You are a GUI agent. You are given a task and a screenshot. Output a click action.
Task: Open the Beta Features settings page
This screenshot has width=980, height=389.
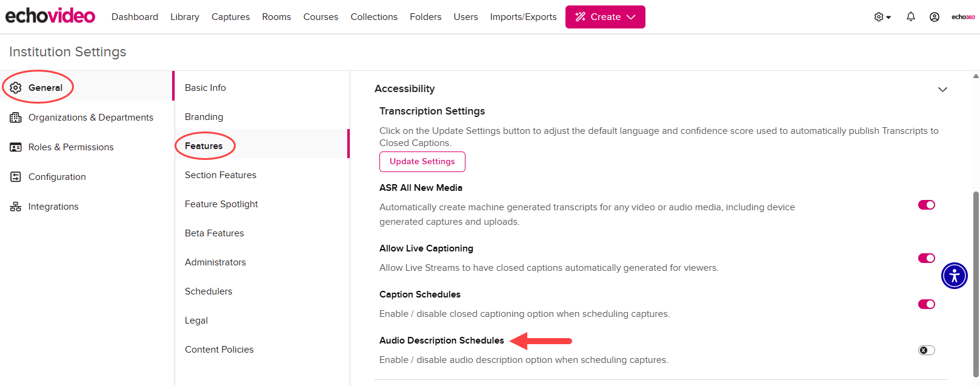click(214, 233)
